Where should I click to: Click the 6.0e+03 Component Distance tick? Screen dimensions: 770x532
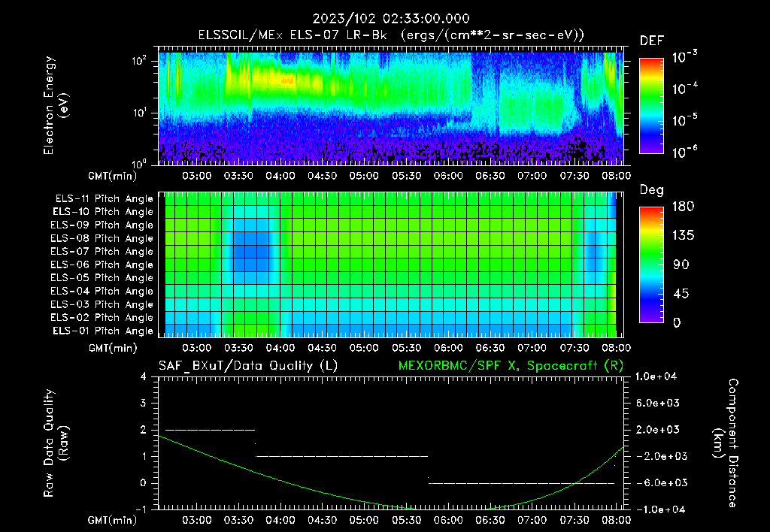tap(658, 403)
